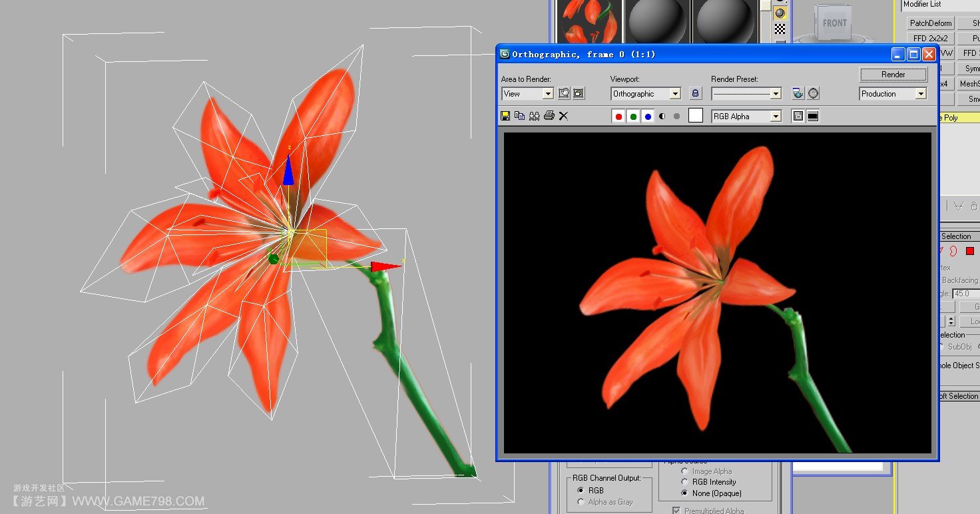Open the Viewport Orthographic dropdown

(x=646, y=94)
